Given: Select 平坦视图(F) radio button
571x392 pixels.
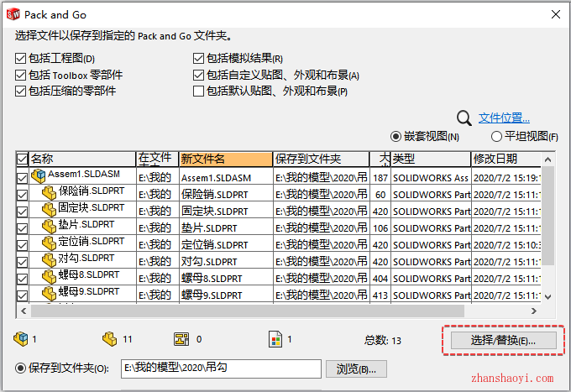Looking at the screenshot, I should pyautogui.click(x=496, y=137).
